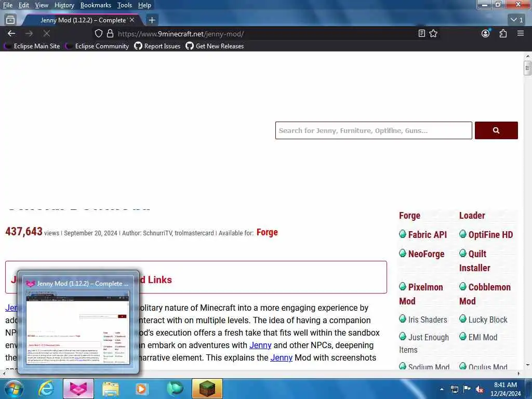Bookmark this page with the star icon
The height and width of the screenshot is (399, 532).
click(433, 33)
